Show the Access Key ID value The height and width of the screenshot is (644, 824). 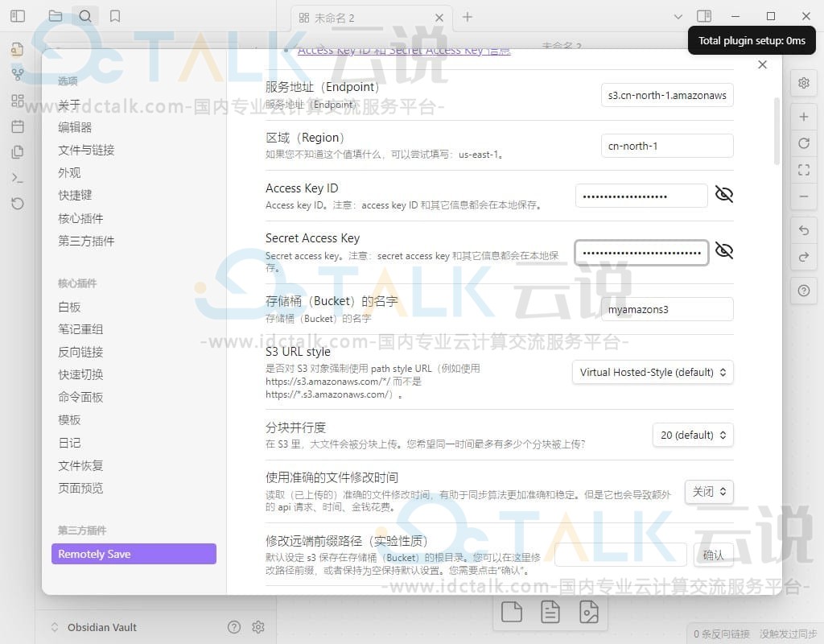pyautogui.click(x=723, y=195)
